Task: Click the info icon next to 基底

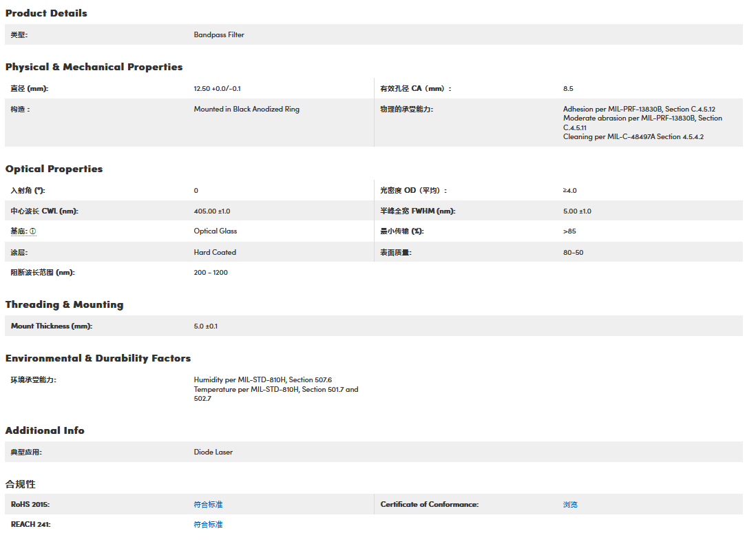Action: click(33, 231)
